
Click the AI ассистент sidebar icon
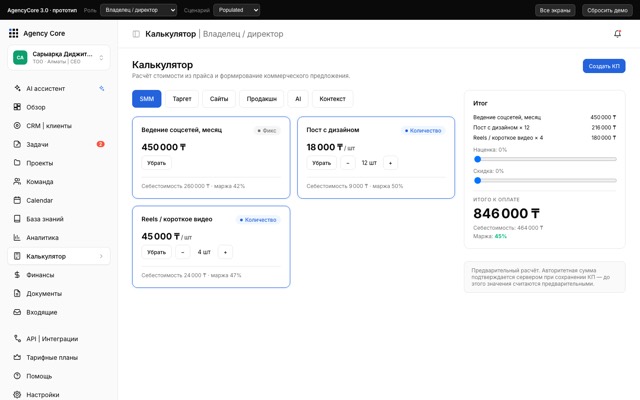coord(17,88)
